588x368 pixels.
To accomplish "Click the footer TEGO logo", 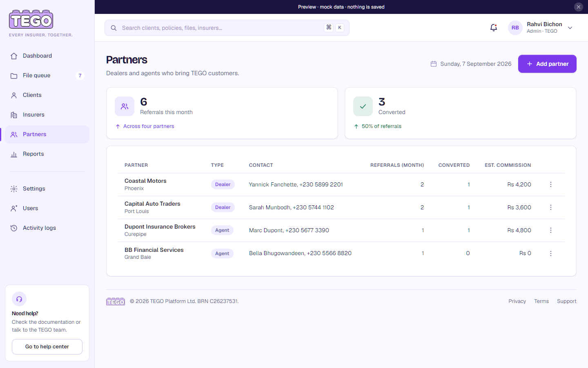I will pyautogui.click(x=116, y=301).
